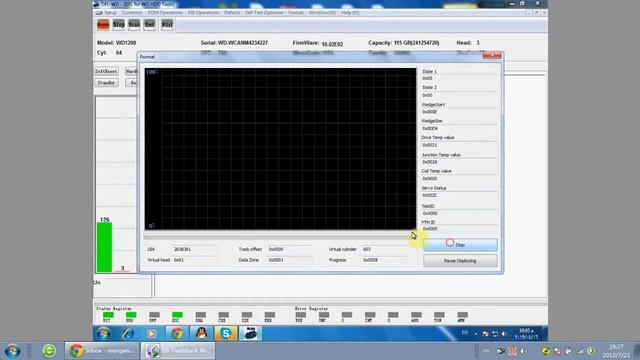This screenshot has width=640, height=360.
Task: Open the Setup menu
Action: [x=111, y=13]
